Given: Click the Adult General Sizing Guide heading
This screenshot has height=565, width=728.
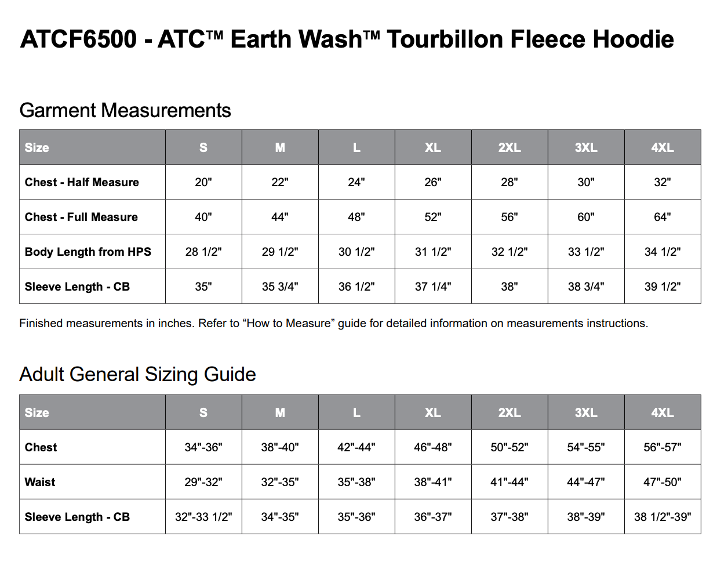Looking at the screenshot, I should coord(137,374).
